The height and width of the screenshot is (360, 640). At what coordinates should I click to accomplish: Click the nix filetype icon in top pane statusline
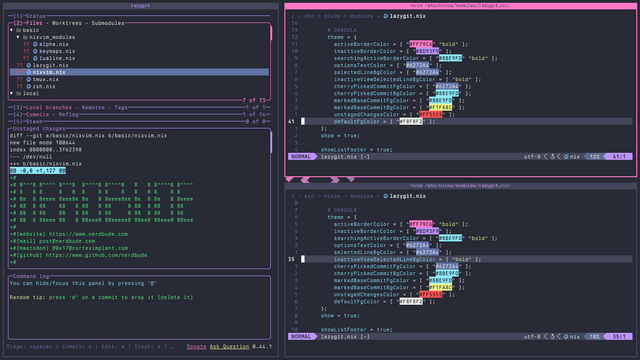tap(566, 156)
